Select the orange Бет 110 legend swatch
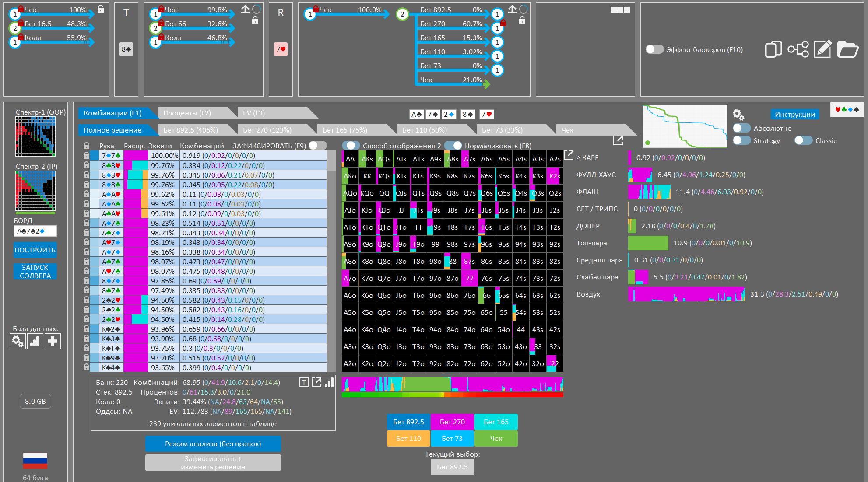The width and height of the screenshot is (868, 482). pyautogui.click(x=408, y=438)
